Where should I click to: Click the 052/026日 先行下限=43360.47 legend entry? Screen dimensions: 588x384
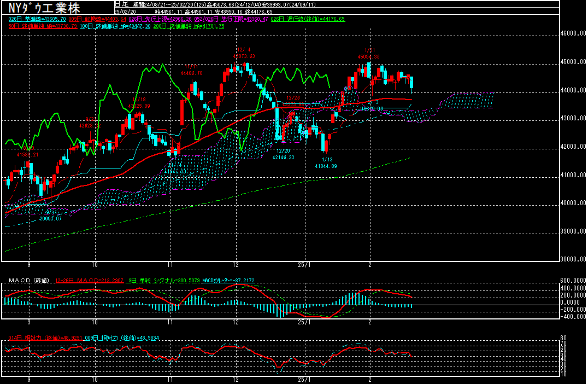[x=231, y=19]
